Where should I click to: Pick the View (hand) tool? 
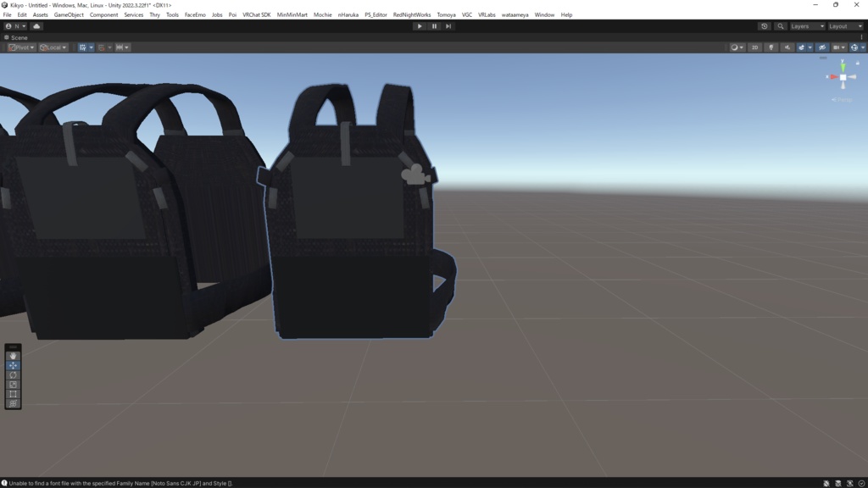(x=13, y=355)
